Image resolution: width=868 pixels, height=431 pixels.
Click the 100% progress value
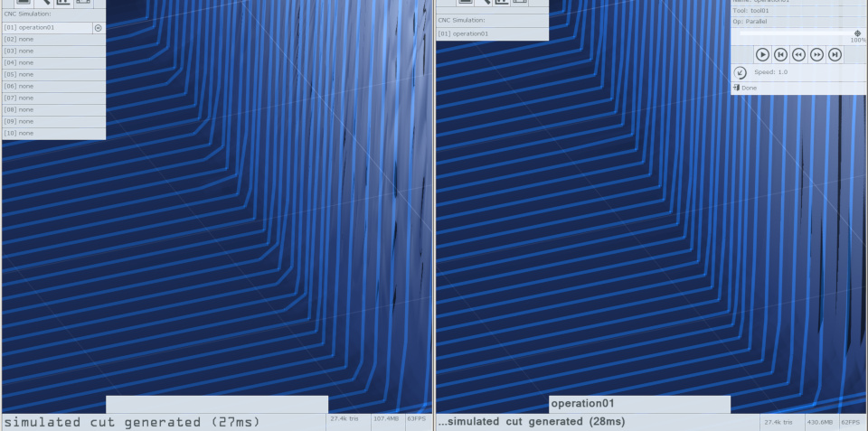point(858,41)
